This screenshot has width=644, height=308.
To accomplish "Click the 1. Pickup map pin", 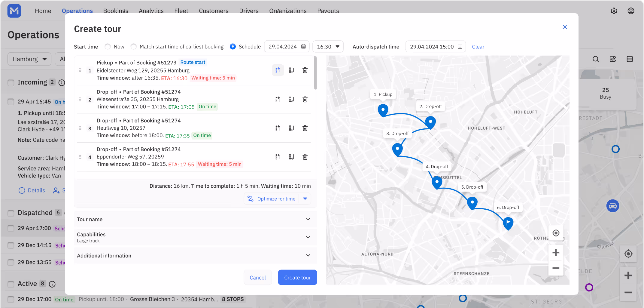I will 383,110.
